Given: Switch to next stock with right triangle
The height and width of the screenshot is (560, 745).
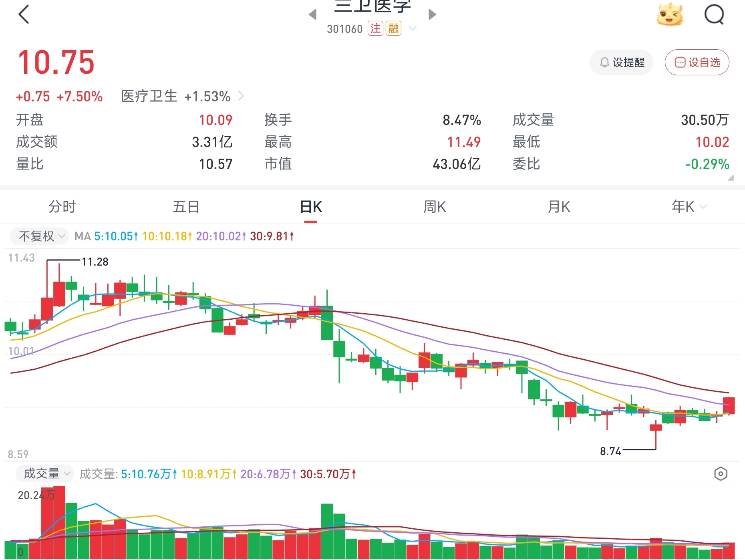Looking at the screenshot, I should [432, 14].
